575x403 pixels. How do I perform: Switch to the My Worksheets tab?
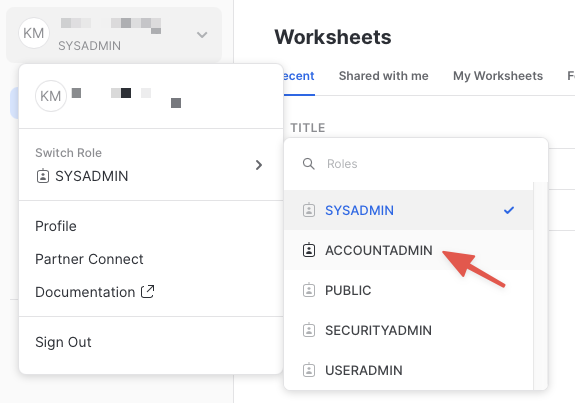498,76
